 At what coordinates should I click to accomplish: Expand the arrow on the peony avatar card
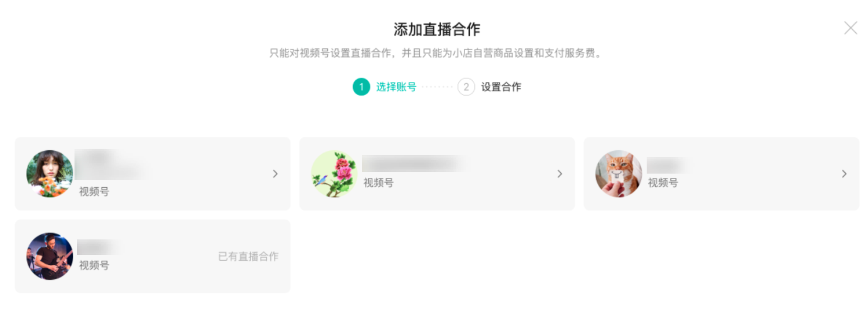coord(560,174)
